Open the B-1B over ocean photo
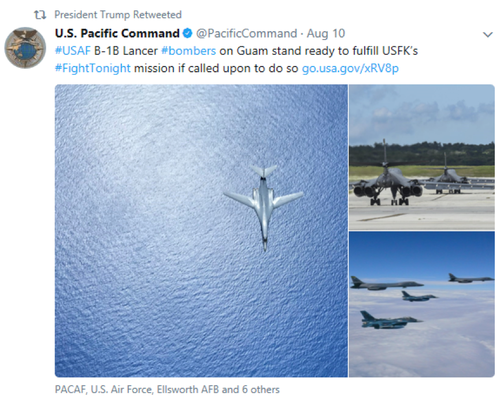Viewport: 500px width, 401px height. [201, 231]
